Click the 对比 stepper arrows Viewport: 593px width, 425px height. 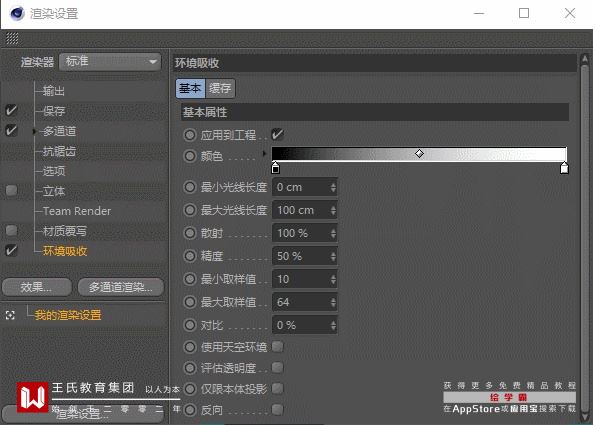(333, 326)
